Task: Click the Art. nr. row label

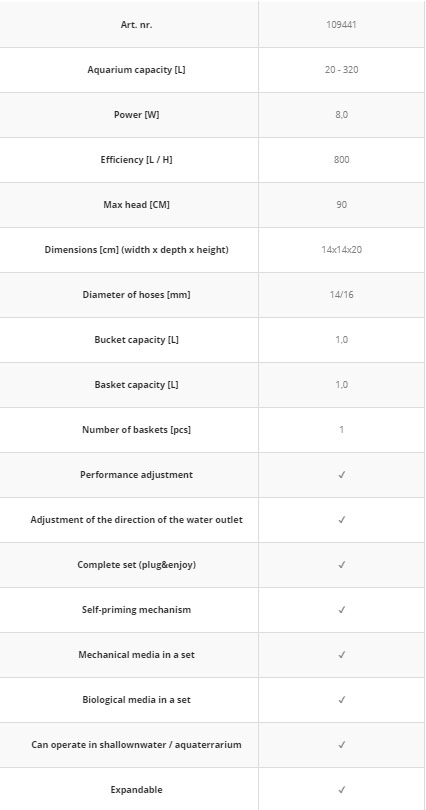Action: coord(136,24)
